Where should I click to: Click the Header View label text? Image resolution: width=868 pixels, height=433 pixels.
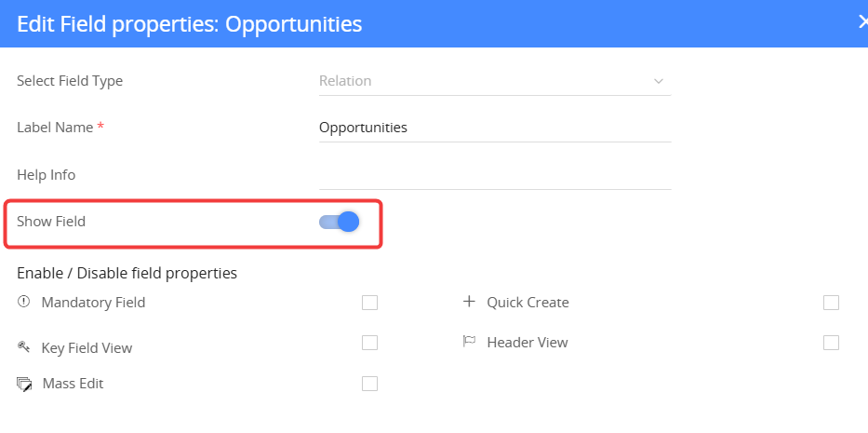tap(527, 343)
